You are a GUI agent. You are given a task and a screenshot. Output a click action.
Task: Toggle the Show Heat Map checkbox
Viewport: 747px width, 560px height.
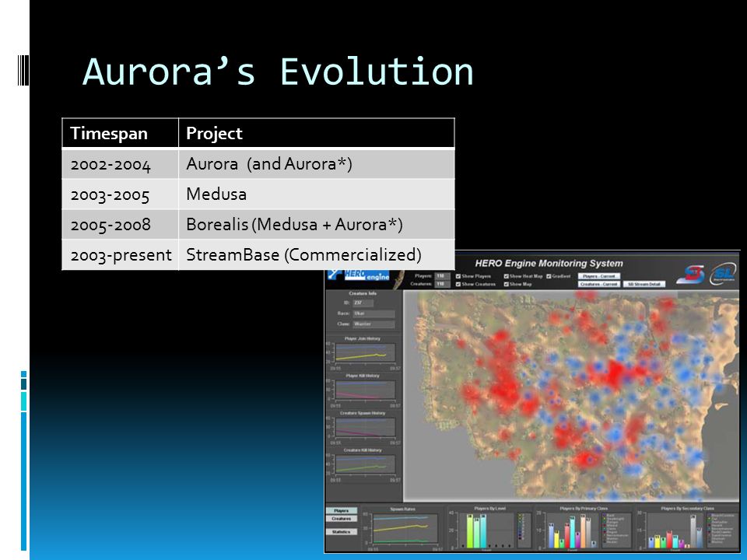506,276
